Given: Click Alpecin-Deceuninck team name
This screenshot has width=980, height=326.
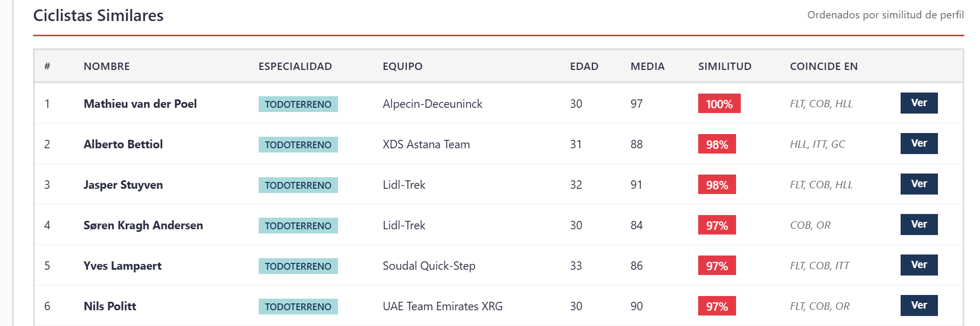Looking at the screenshot, I should coord(432,104).
